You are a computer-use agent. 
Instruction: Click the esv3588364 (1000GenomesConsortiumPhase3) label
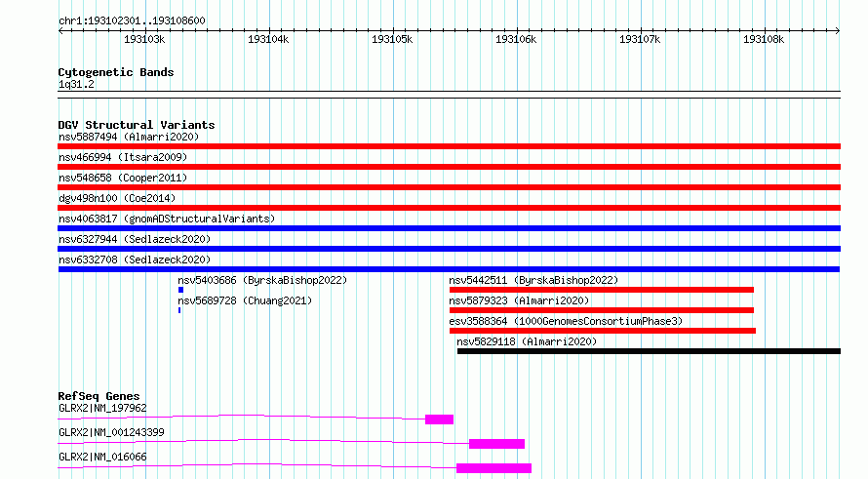click(x=566, y=321)
